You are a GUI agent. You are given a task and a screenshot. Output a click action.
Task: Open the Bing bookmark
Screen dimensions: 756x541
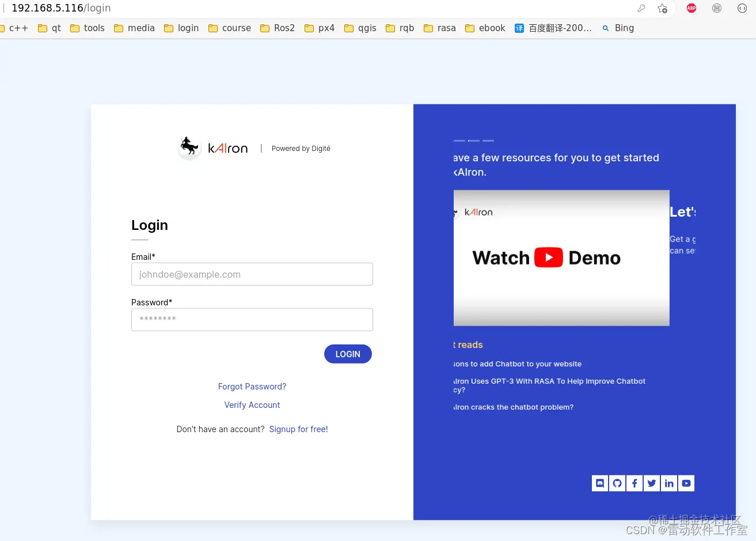[x=618, y=28]
